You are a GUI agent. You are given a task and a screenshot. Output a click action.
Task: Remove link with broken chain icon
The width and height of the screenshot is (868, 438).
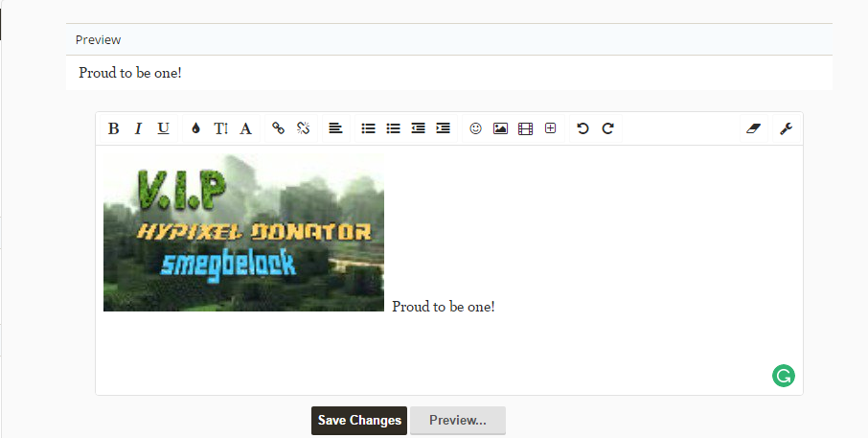pos(303,128)
